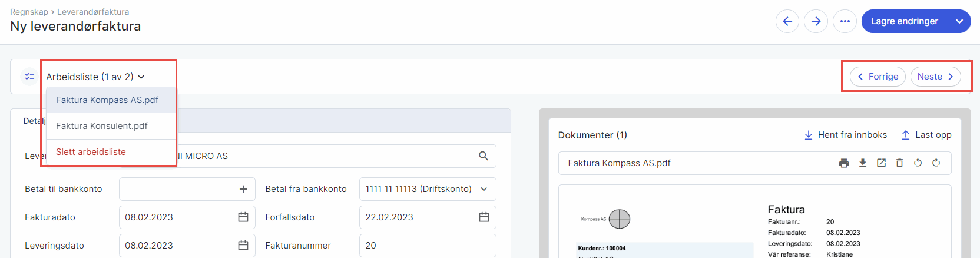The height and width of the screenshot is (258, 980).
Task: Go to previous record with left arrow
Action: click(787, 21)
